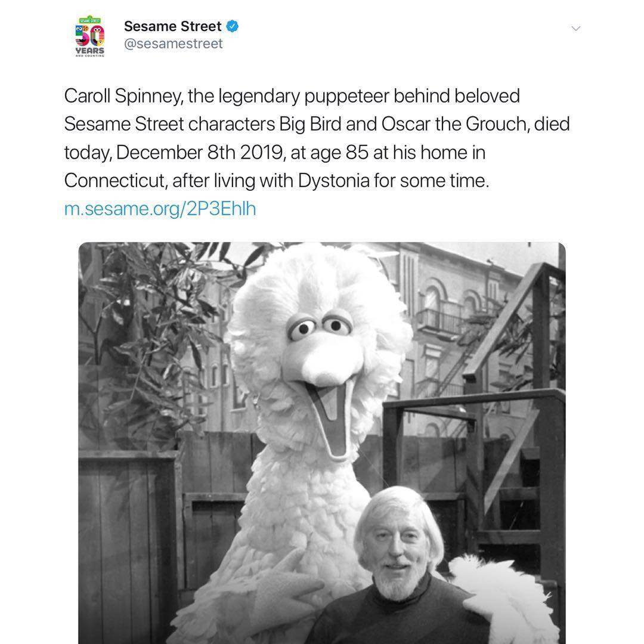
Task: Open the m.sesame.org/2P3Ehlh link
Action: pos(160,209)
